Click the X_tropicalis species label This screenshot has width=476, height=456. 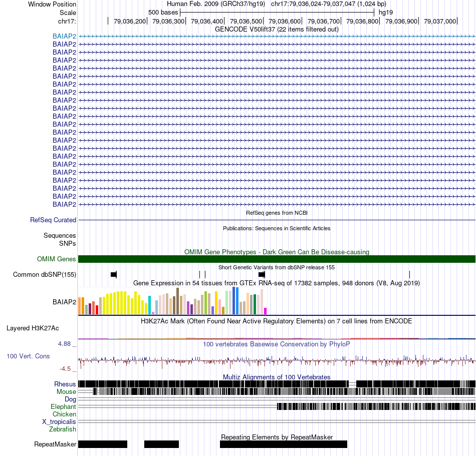pos(59,422)
